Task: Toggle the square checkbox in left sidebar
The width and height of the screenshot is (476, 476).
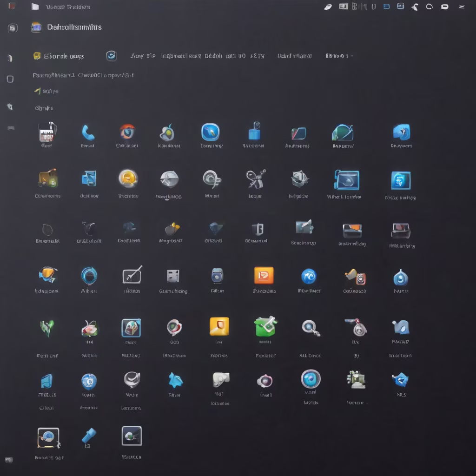Action: (x=10, y=79)
